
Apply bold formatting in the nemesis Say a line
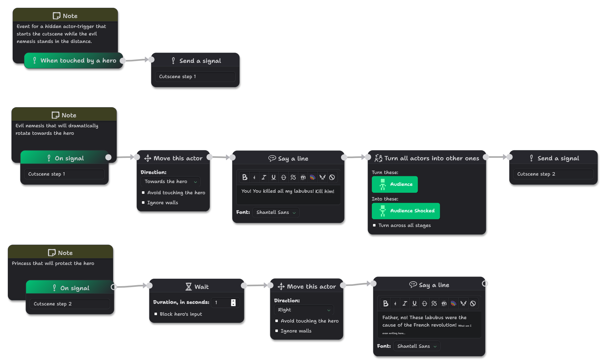coord(245,177)
